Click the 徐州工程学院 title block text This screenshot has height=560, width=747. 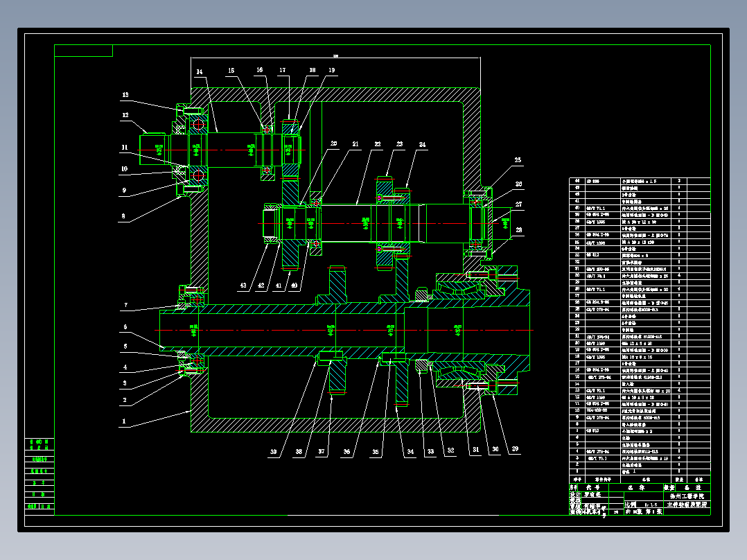click(x=687, y=496)
